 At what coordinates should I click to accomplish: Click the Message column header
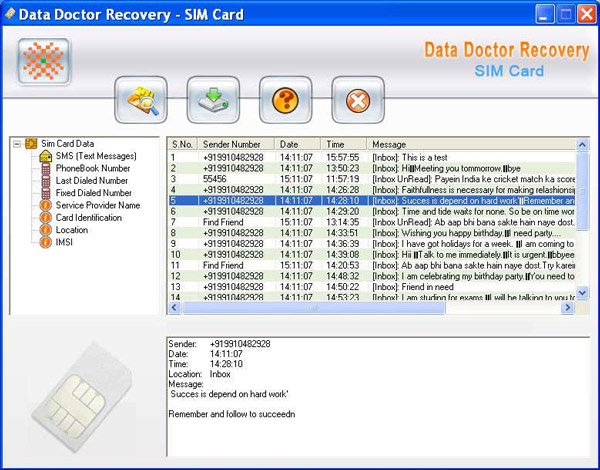(471, 144)
